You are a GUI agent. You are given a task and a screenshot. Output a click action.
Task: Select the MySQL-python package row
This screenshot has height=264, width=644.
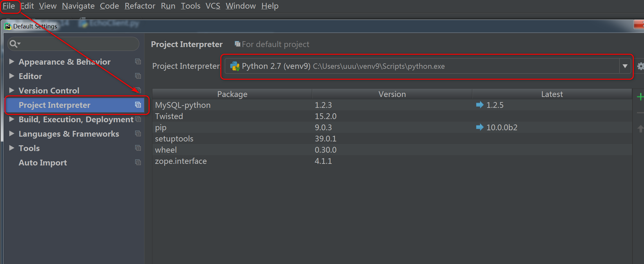click(392, 105)
